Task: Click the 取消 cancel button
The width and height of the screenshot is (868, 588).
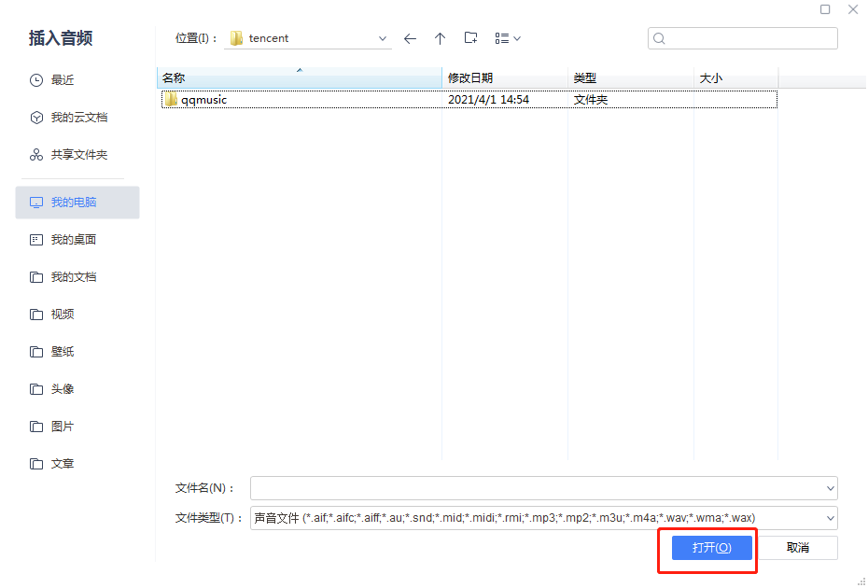Action: pos(797,548)
